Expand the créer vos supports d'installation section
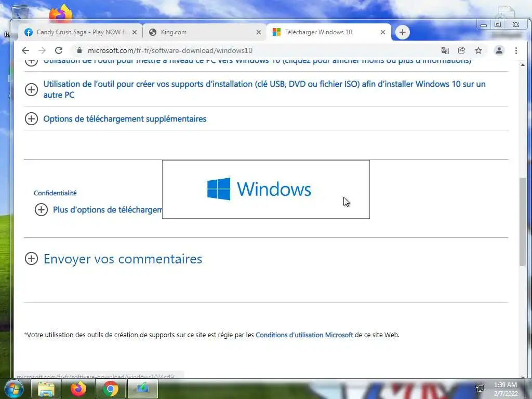 click(264, 89)
